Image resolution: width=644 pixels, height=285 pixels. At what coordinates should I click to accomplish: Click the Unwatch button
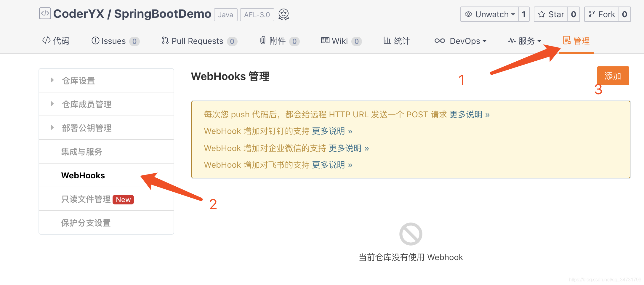pos(489,14)
